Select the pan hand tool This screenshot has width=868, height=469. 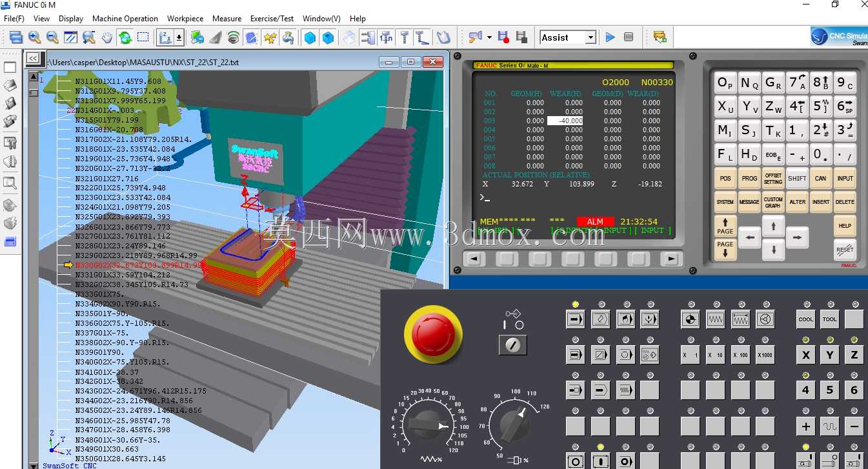click(106, 37)
